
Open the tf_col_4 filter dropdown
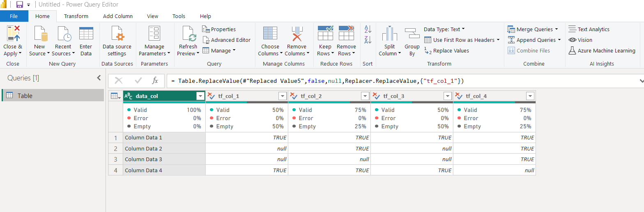530,96
